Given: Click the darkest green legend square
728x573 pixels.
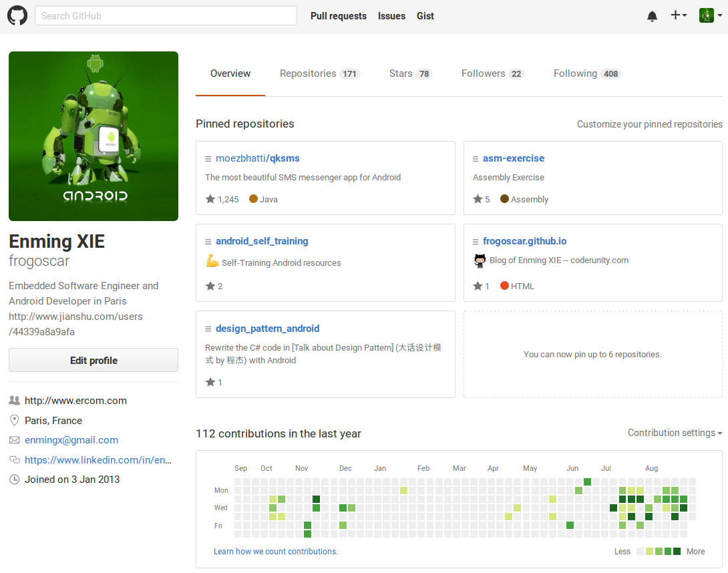Looking at the screenshot, I should tap(677, 551).
